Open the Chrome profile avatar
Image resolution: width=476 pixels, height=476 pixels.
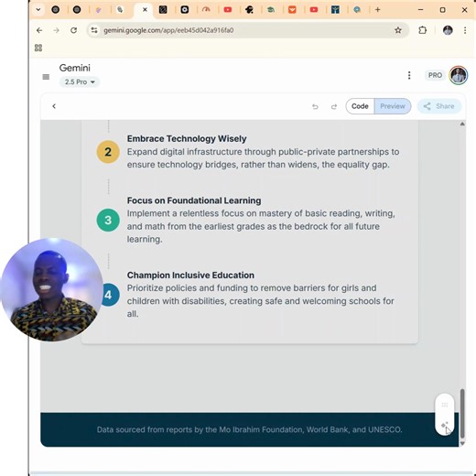(448, 30)
